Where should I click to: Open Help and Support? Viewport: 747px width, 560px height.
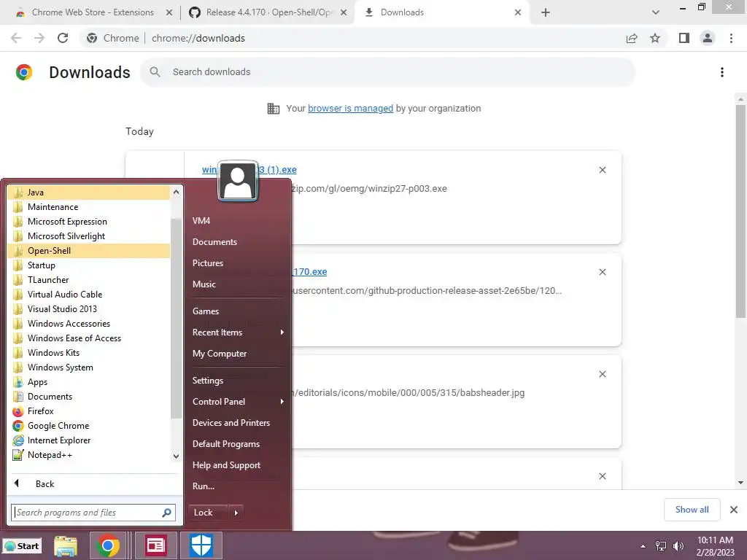[x=226, y=465]
